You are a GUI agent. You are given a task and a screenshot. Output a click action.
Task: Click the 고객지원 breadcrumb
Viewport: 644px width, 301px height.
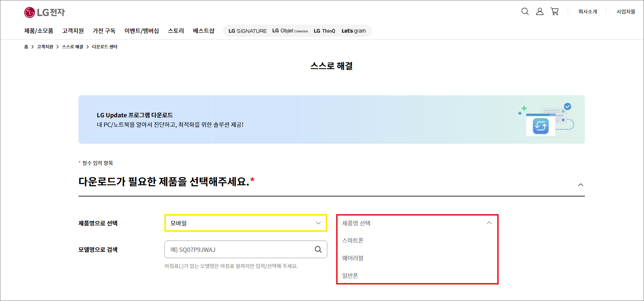click(x=45, y=47)
